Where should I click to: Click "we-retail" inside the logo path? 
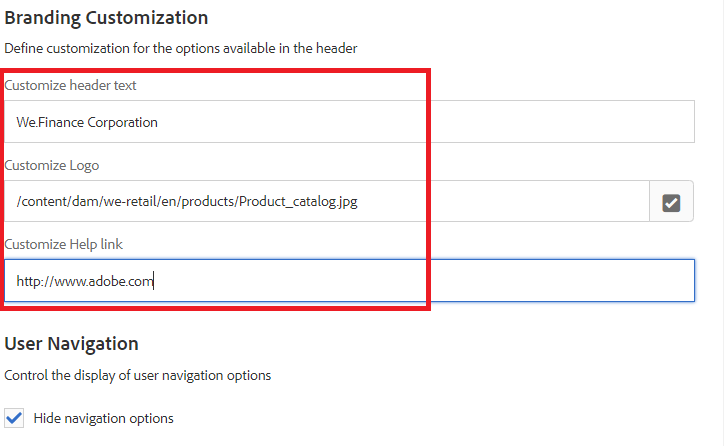coord(128,201)
